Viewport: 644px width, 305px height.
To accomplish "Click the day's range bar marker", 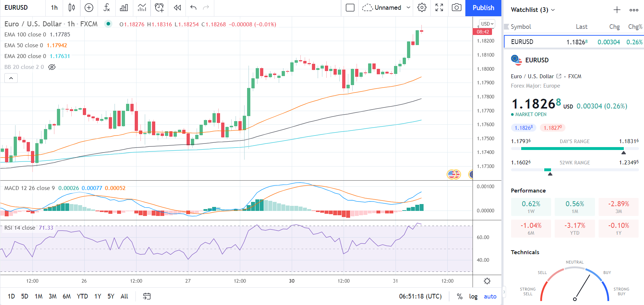I will 623,152.
